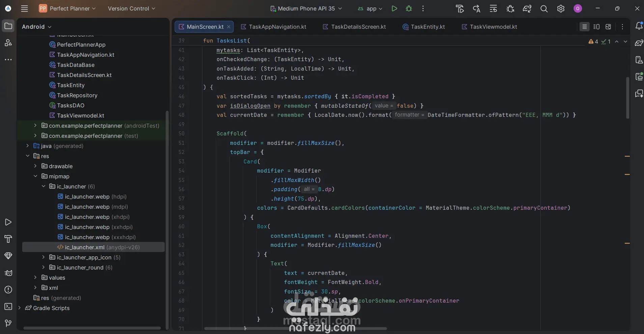Open the purple account avatar
Viewport: 644px width, 334px height.
pos(578,8)
